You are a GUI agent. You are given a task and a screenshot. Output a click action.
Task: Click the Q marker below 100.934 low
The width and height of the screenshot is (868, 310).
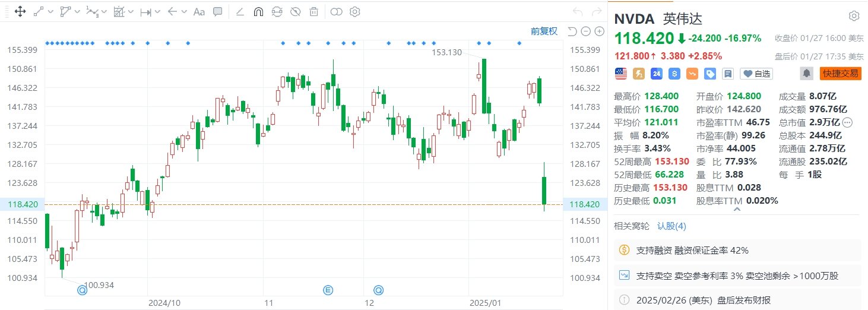[83, 290]
